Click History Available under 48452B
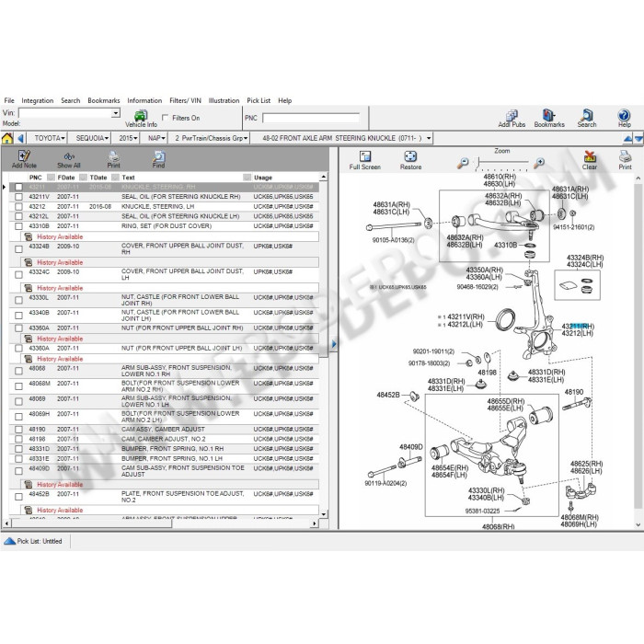The height and width of the screenshot is (644, 644). click(60, 510)
